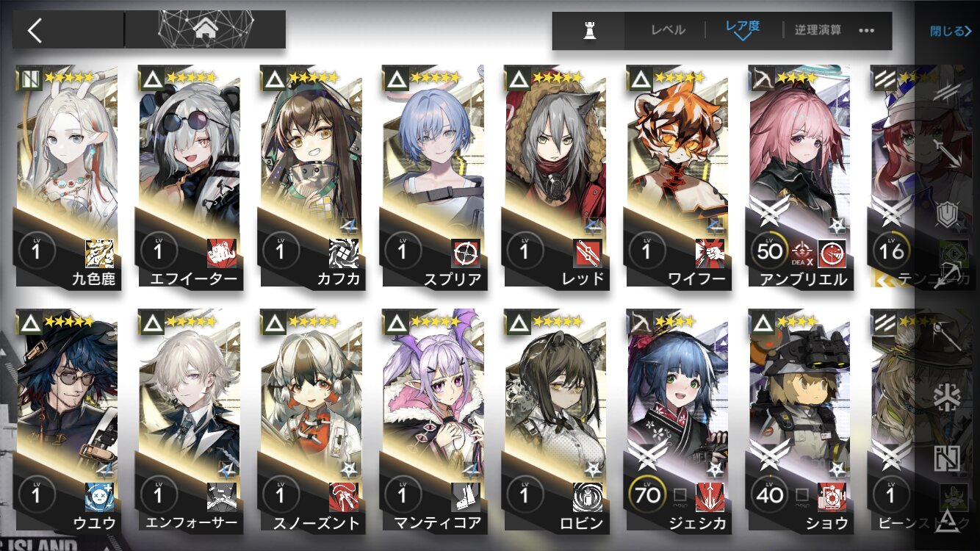Screen dimensions: 980x551
Task: Filter by Caster staff class icon
Action: 947,336
